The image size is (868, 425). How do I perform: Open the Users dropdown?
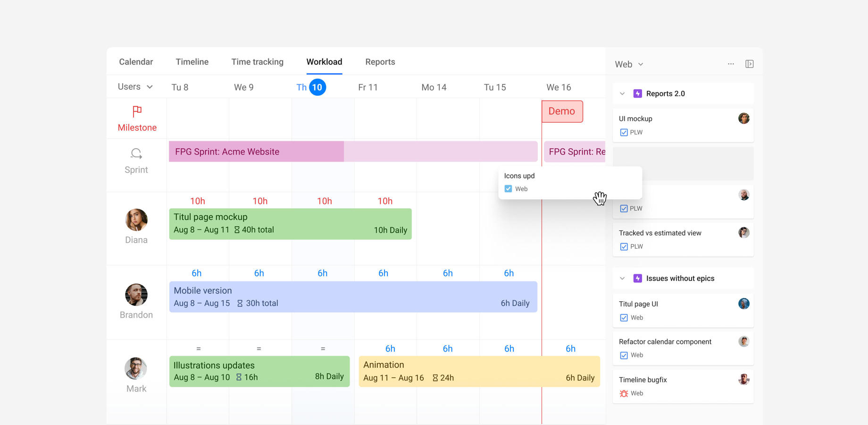(135, 86)
